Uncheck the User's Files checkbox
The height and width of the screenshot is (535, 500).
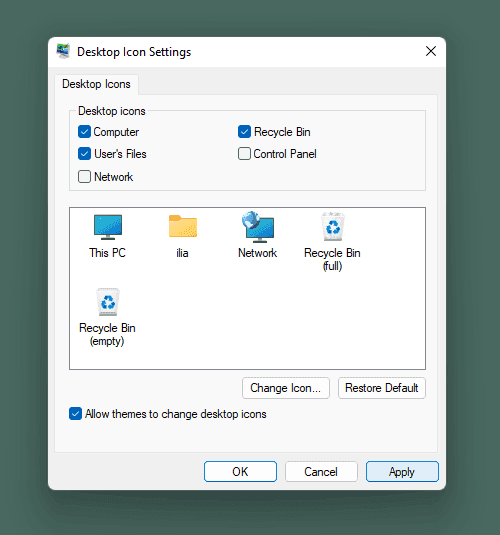pyautogui.click(x=84, y=154)
